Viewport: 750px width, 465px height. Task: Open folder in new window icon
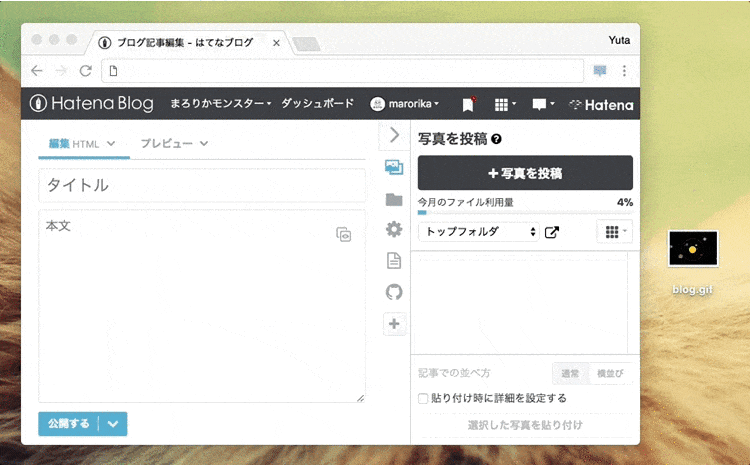pyautogui.click(x=551, y=232)
